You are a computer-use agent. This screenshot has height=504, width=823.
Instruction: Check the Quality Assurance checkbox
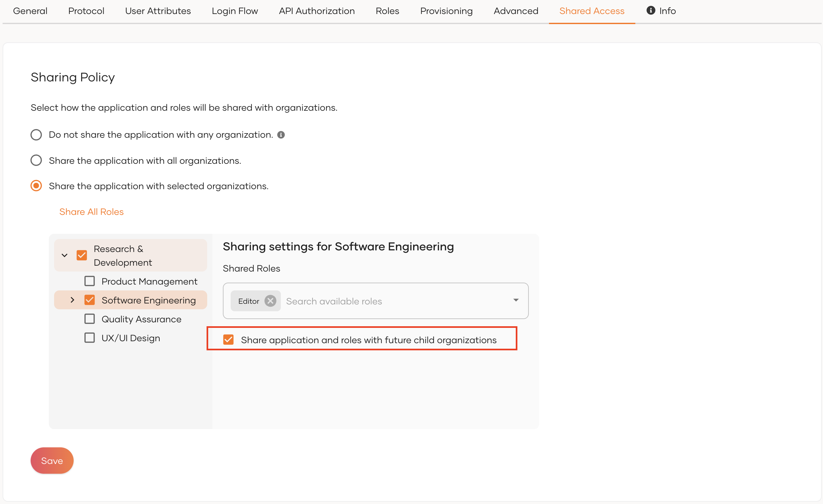(x=90, y=319)
